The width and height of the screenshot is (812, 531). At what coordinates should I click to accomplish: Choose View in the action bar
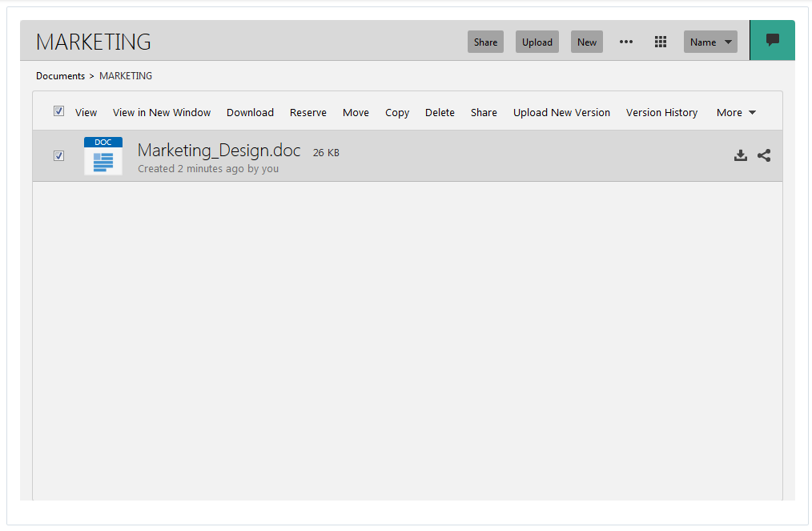point(86,112)
